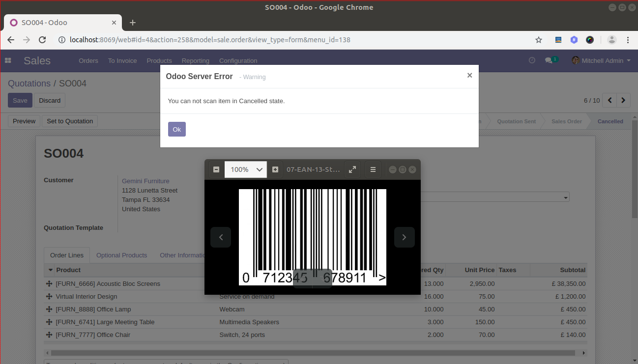Screen dimensions: 638x364
Task: Click quantity 16.000 in Virtual Interior Design row
Action: click(x=434, y=297)
